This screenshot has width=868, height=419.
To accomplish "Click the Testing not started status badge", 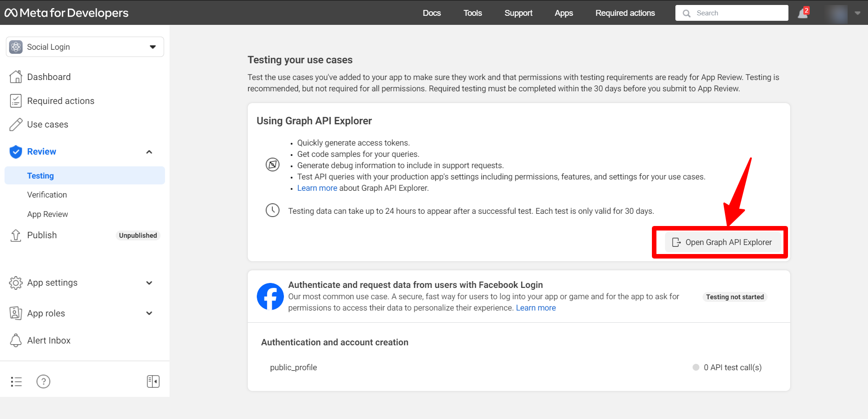I will pyautogui.click(x=735, y=297).
